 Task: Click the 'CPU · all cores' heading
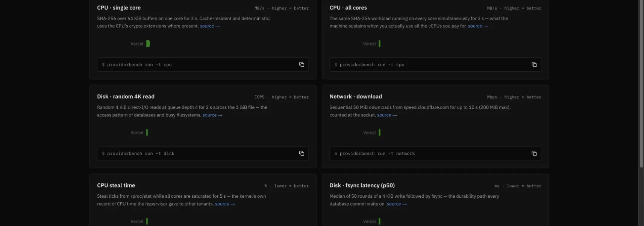348,8
